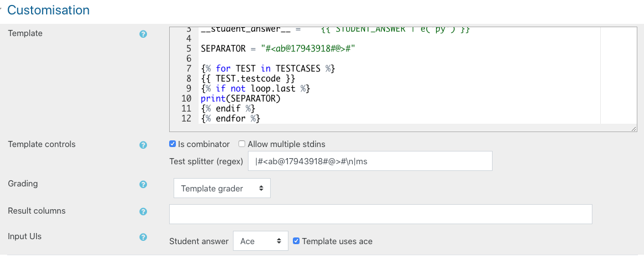Open the Grading dropdown showing Template grader
Screen dimensions: 644x258
tap(222, 188)
